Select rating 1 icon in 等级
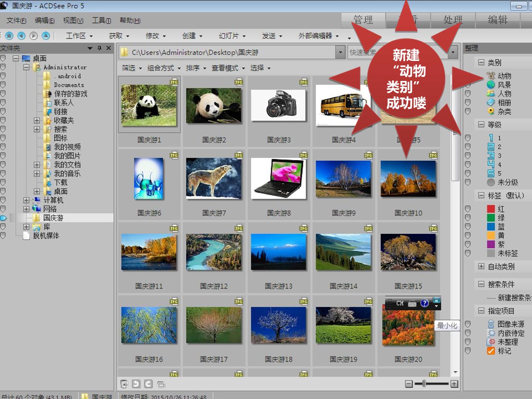The image size is (532, 399). click(x=491, y=138)
